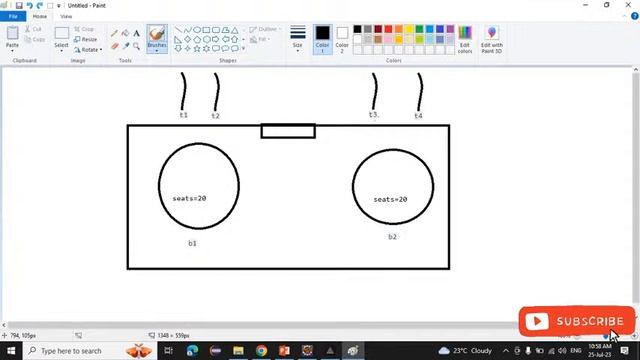Pick the right arrow shape
The width and height of the screenshot is (640, 360).
coord(216,39)
